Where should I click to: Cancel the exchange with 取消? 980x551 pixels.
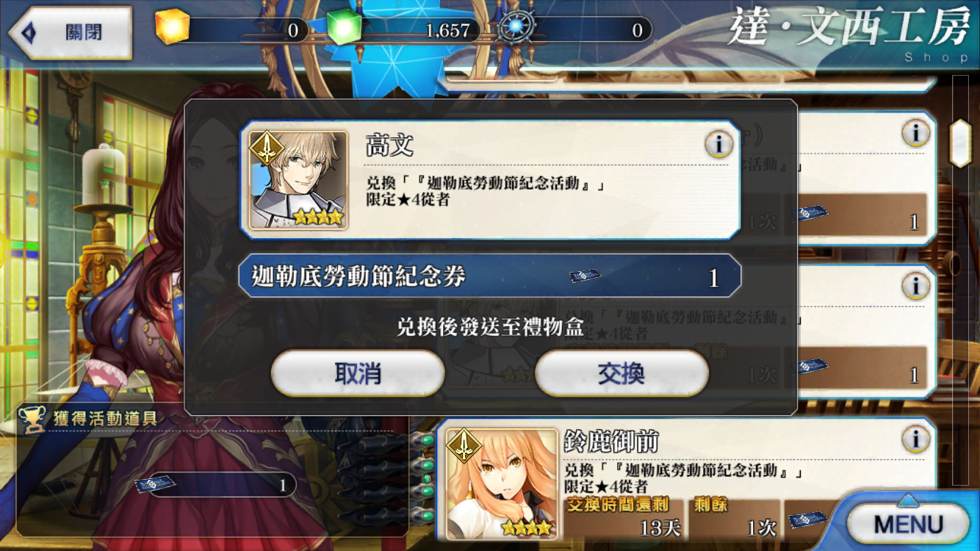coord(358,374)
